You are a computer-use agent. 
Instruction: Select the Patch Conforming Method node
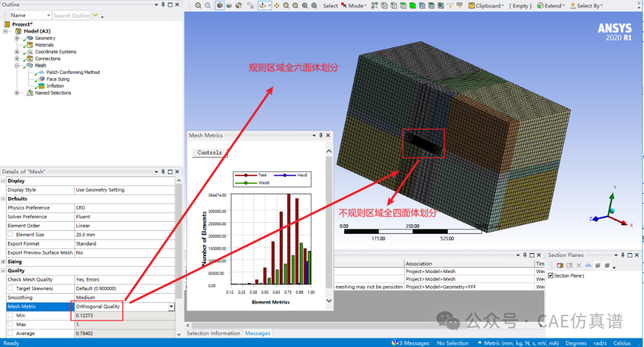click(x=73, y=72)
